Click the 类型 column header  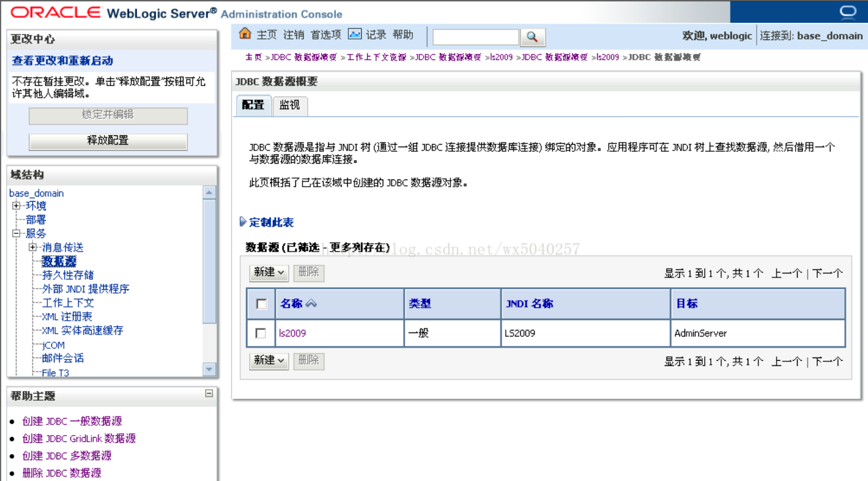[420, 304]
